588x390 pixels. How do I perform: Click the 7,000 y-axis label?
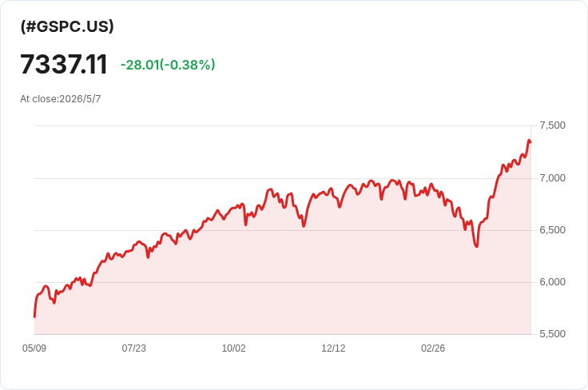coord(552,178)
